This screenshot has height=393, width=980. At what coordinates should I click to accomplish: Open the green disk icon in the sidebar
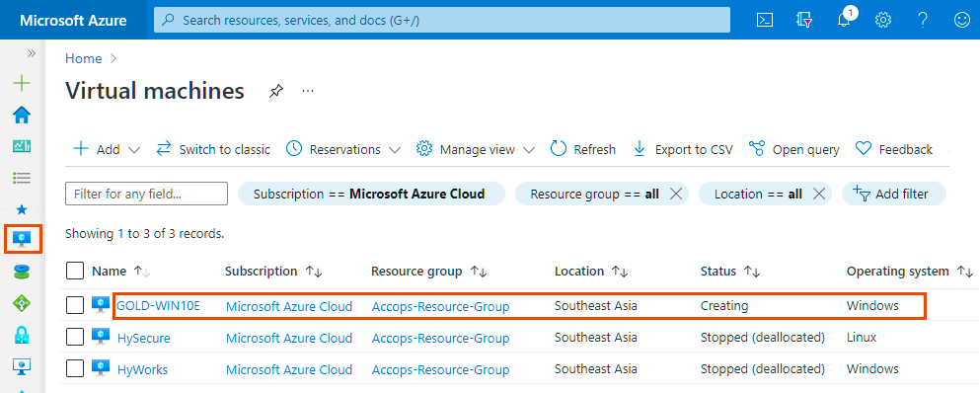tap(22, 272)
